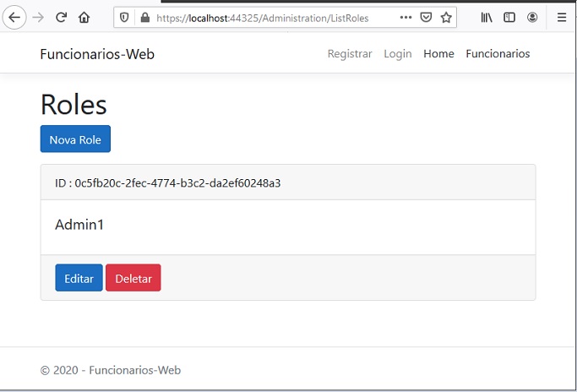Click the browser forward arrow

(x=38, y=17)
